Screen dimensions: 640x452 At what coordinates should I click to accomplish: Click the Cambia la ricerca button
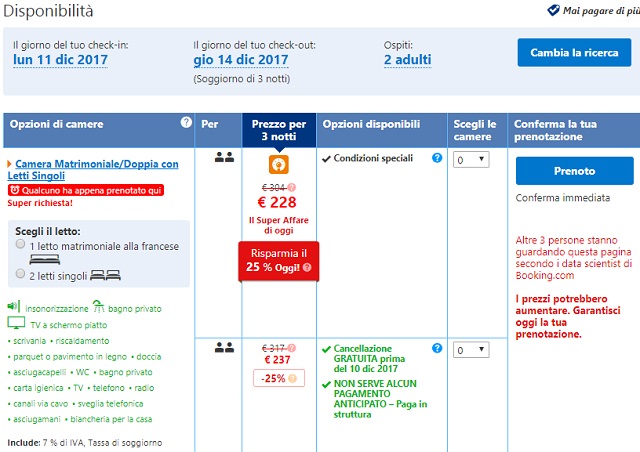(574, 53)
